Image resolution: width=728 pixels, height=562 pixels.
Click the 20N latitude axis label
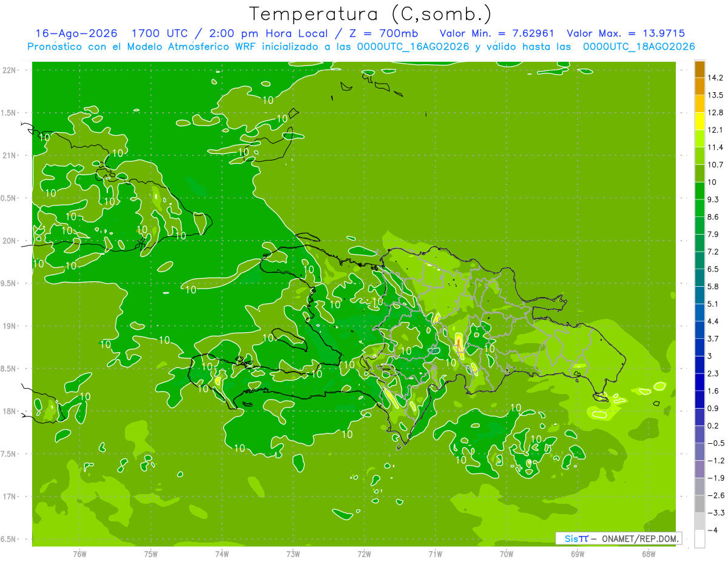pos(9,241)
